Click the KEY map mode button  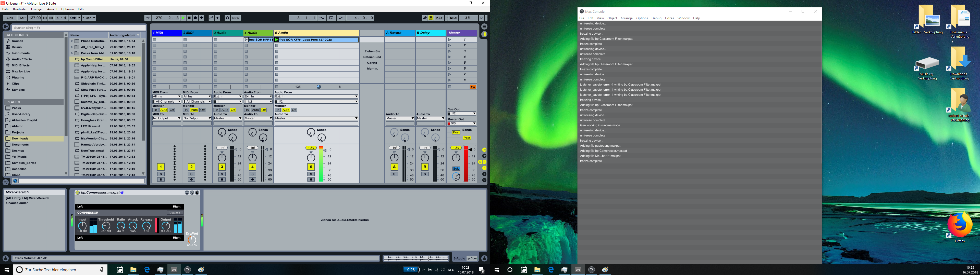[x=439, y=18]
